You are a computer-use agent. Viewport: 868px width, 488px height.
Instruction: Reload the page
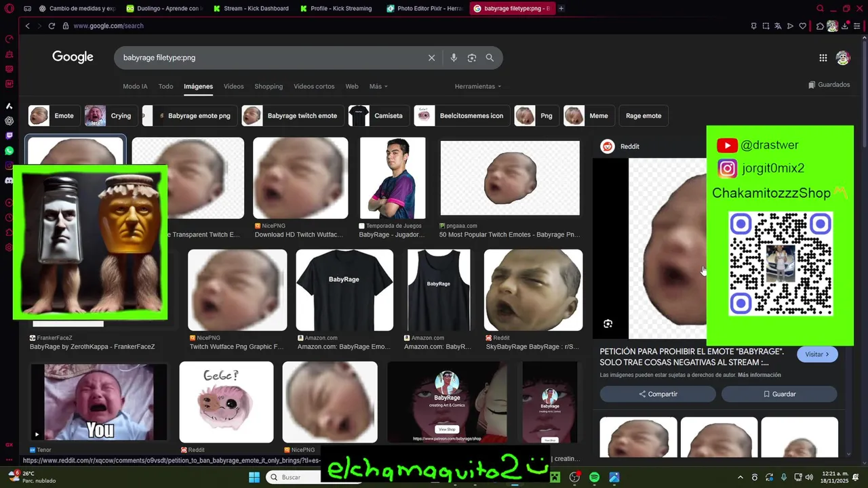pyautogui.click(x=52, y=26)
